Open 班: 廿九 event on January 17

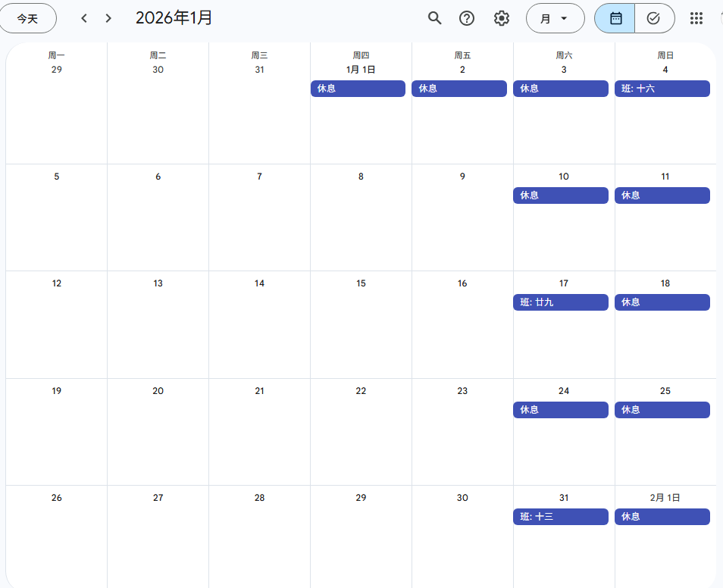pos(560,302)
